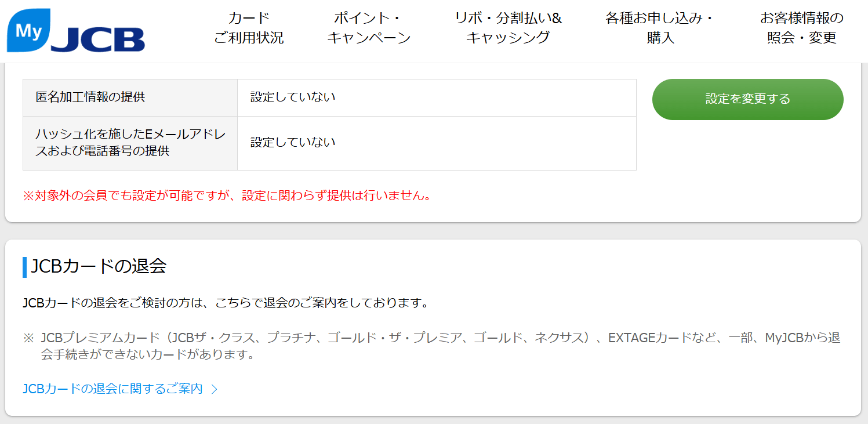The image size is (868, 424).
Task: Click 設定していない value for 匿名加工情報の提供
Action: pos(293,97)
